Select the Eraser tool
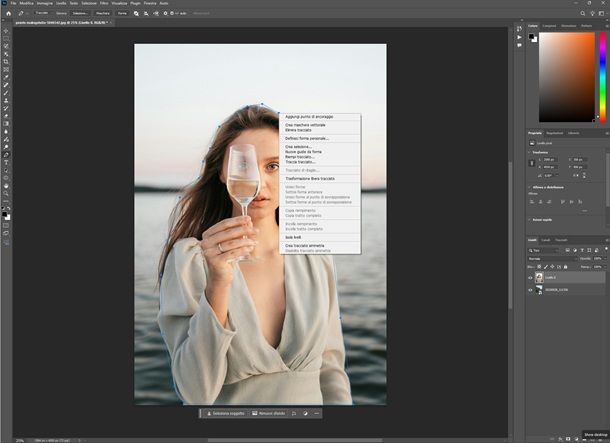 (6, 116)
